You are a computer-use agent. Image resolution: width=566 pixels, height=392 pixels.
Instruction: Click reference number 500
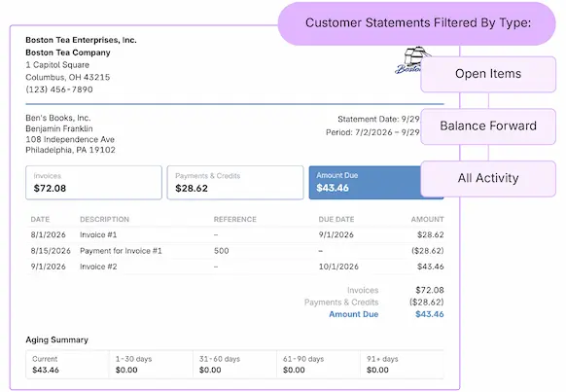pos(222,251)
